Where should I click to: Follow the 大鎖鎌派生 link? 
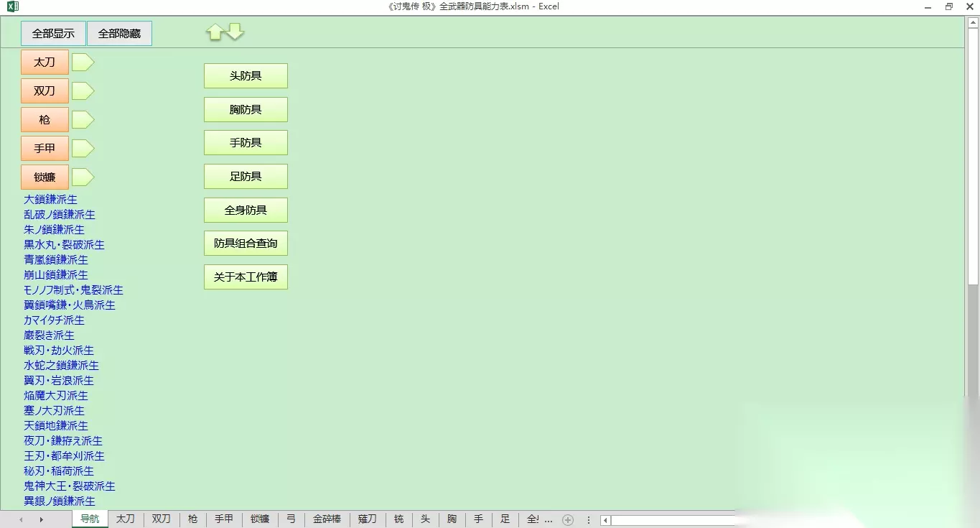coord(50,200)
